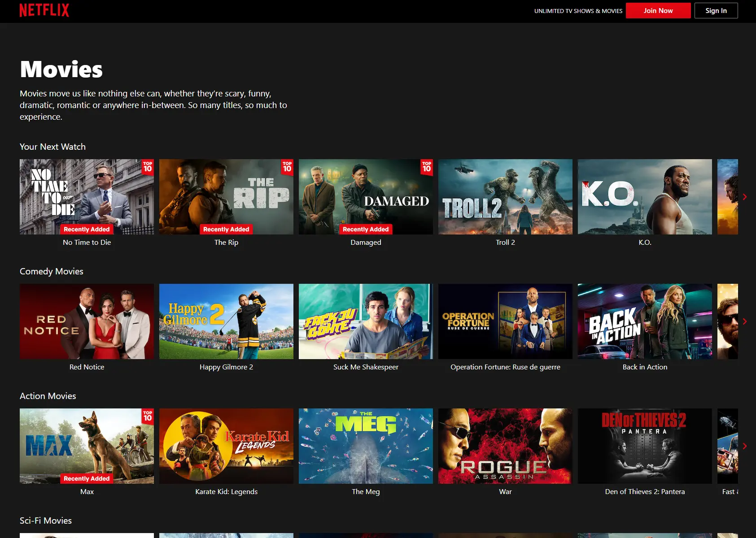Click the Top 10 badge on The Rip
756x538 pixels.
click(x=287, y=167)
